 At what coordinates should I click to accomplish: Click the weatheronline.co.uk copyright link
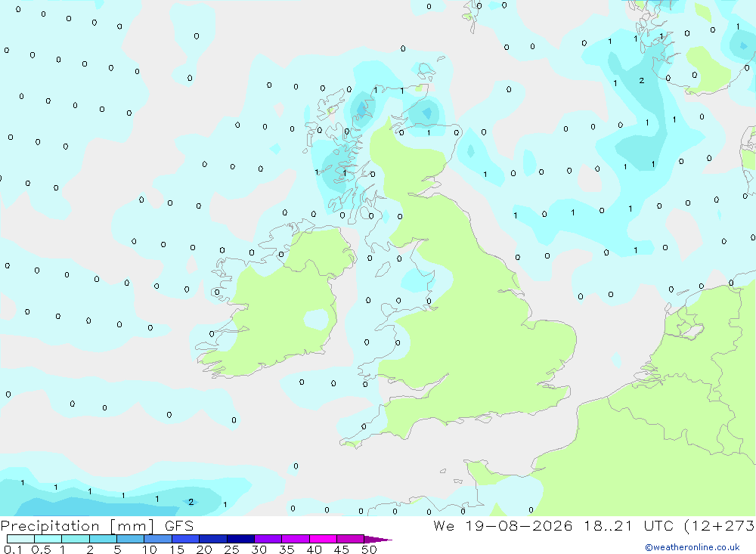[692, 547]
